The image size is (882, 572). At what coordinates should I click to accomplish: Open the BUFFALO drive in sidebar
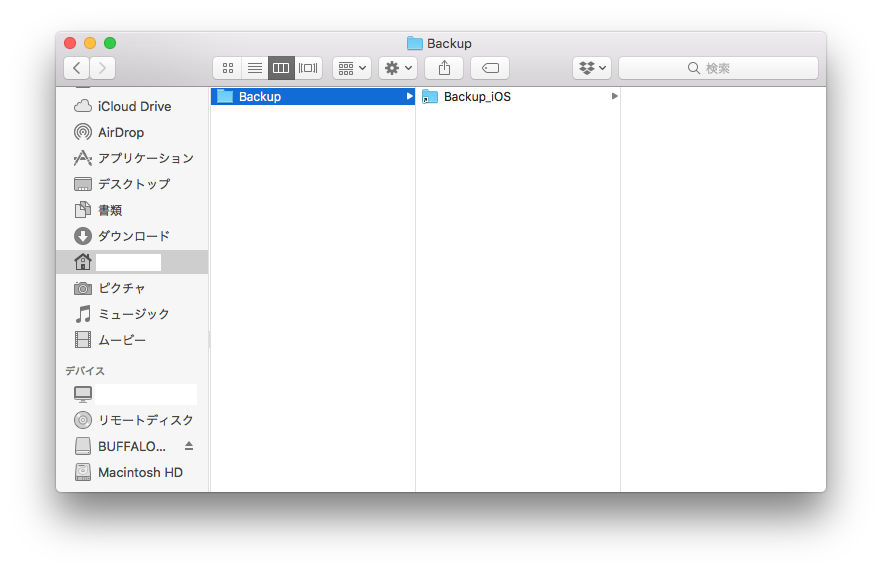click(132, 447)
